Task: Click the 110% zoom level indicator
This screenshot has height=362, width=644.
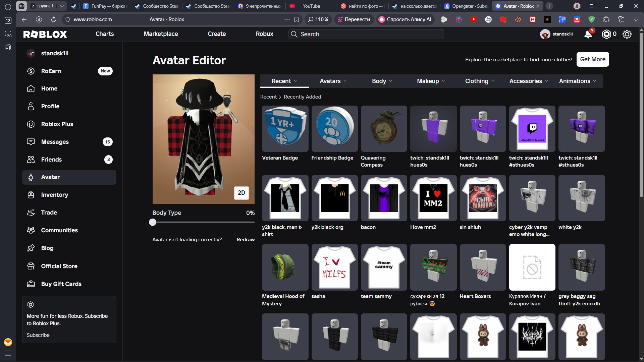Action: 318,19
